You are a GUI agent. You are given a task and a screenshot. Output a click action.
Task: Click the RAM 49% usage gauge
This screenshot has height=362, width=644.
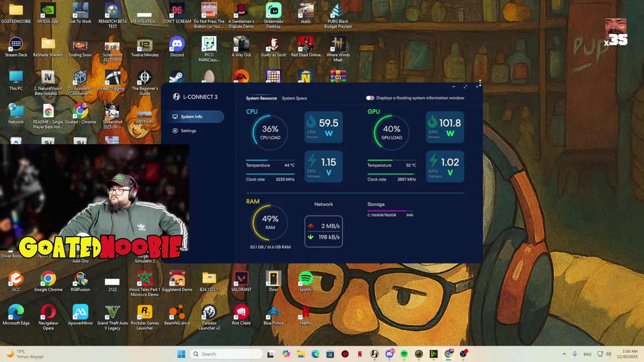tap(270, 222)
